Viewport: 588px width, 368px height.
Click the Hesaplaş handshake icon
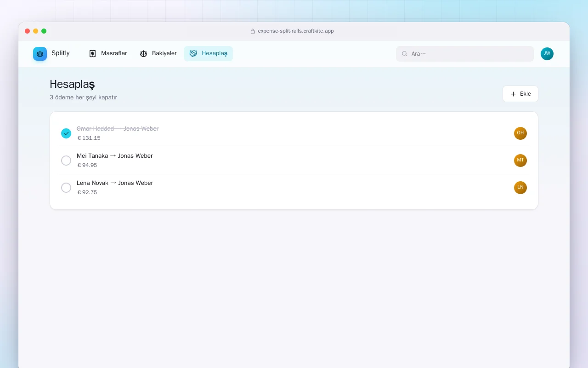[x=193, y=54]
